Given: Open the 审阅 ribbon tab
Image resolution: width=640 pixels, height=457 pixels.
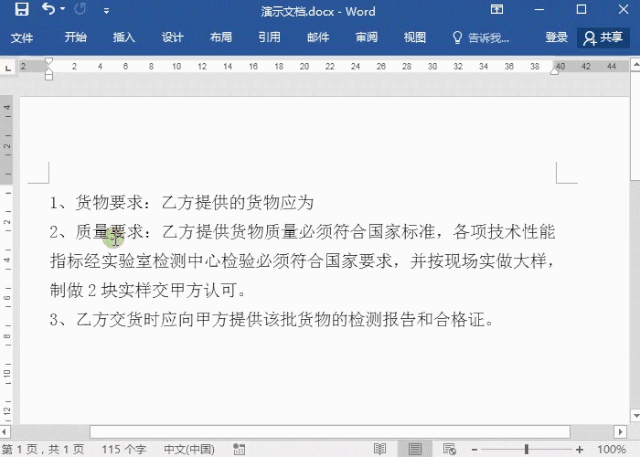Looking at the screenshot, I should pyautogui.click(x=367, y=38).
